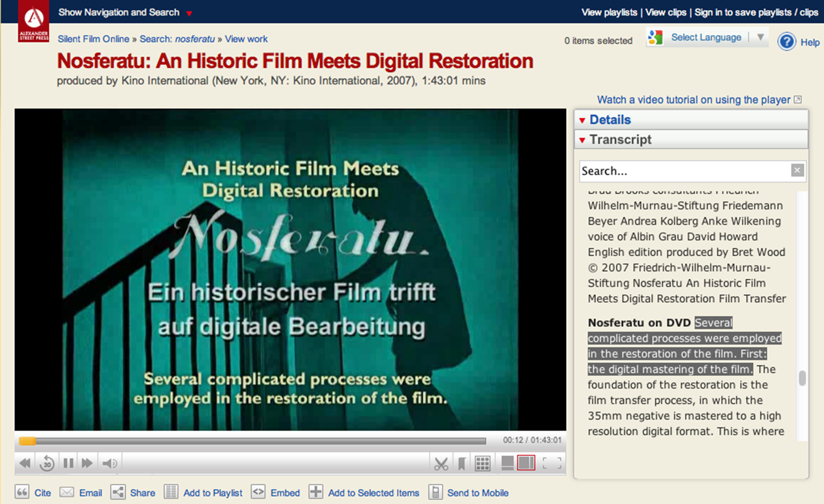Mute audio with the speaker icon
This screenshot has width=824, height=504.
click(110, 463)
